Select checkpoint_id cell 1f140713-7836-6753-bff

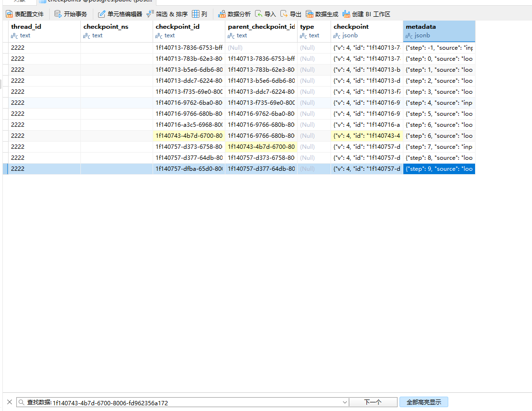click(x=189, y=48)
